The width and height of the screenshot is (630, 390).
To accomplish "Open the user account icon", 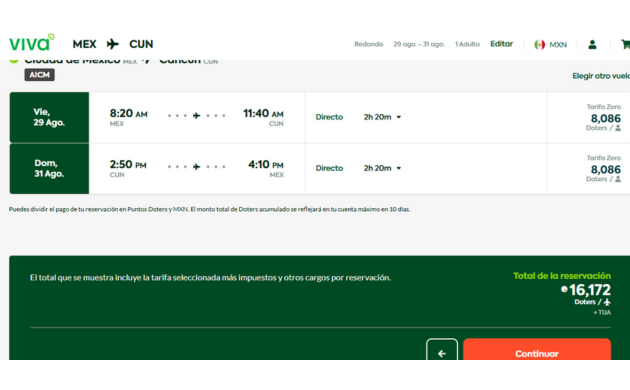I will 592,44.
